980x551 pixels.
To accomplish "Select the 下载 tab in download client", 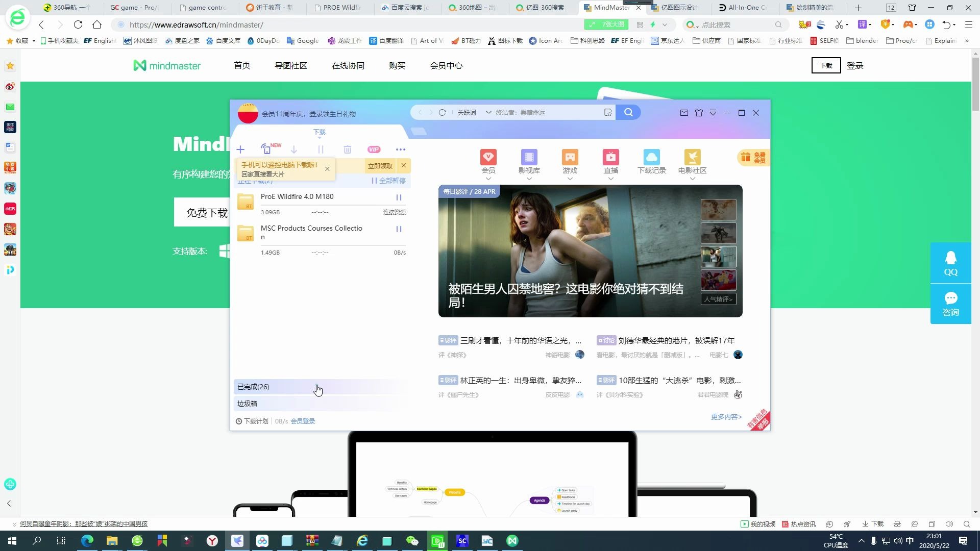I will click(x=319, y=132).
